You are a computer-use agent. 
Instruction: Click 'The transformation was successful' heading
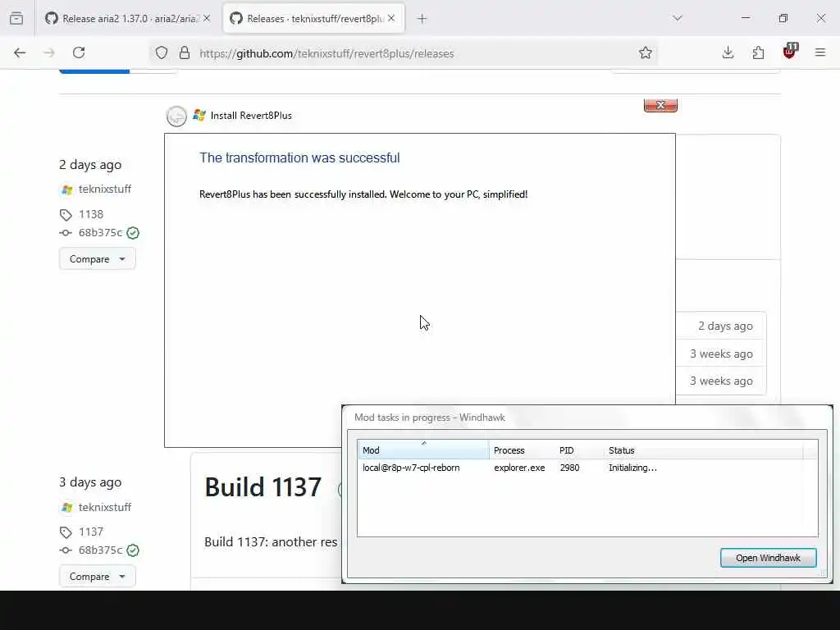tap(299, 158)
